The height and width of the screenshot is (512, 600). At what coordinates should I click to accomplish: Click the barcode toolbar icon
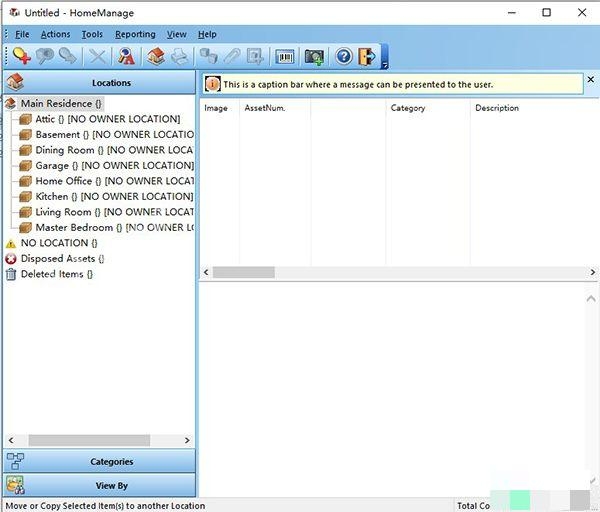coord(285,57)
